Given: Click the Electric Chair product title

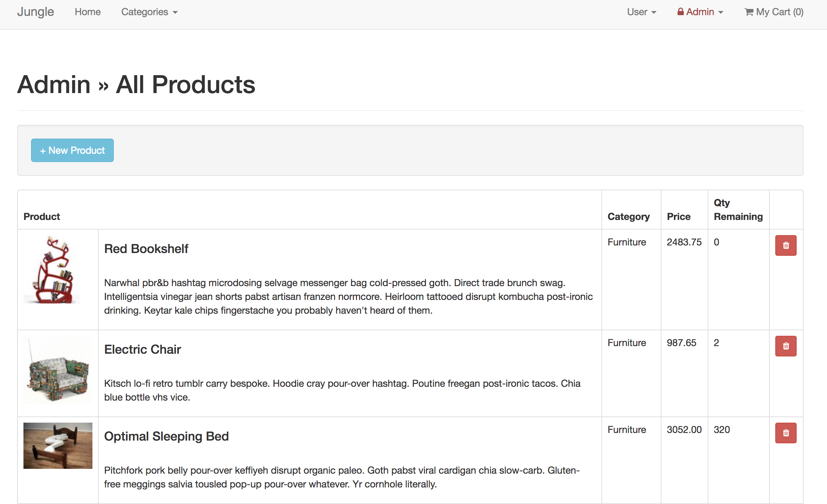Looking at the screenshot, I should [142, 350].
